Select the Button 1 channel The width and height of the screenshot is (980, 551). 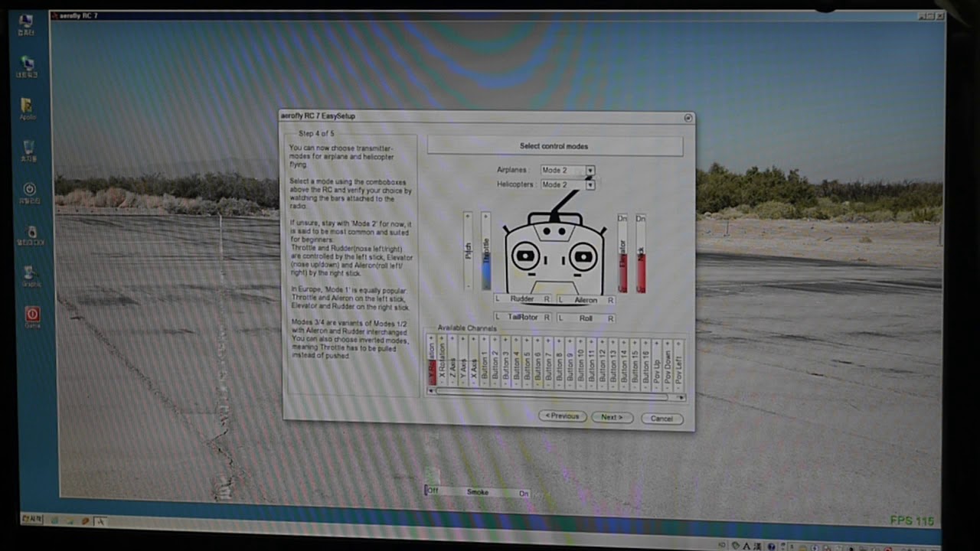(x=485, y=361)
